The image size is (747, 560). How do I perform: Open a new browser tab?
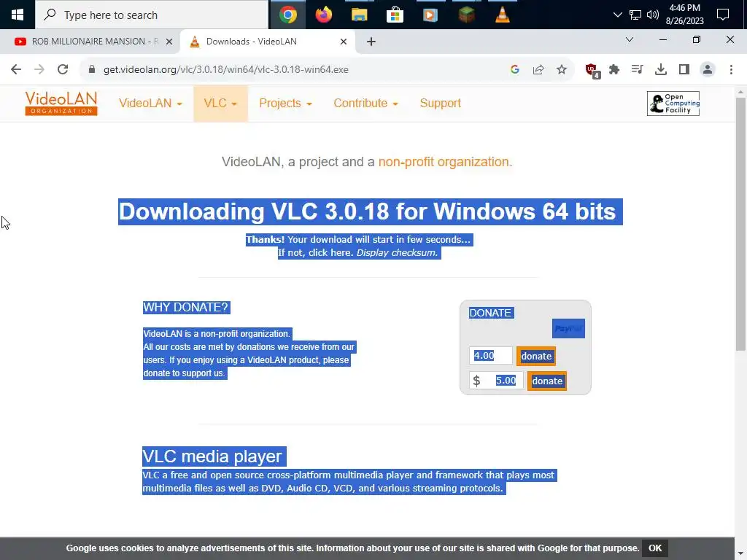coord(371,42)
